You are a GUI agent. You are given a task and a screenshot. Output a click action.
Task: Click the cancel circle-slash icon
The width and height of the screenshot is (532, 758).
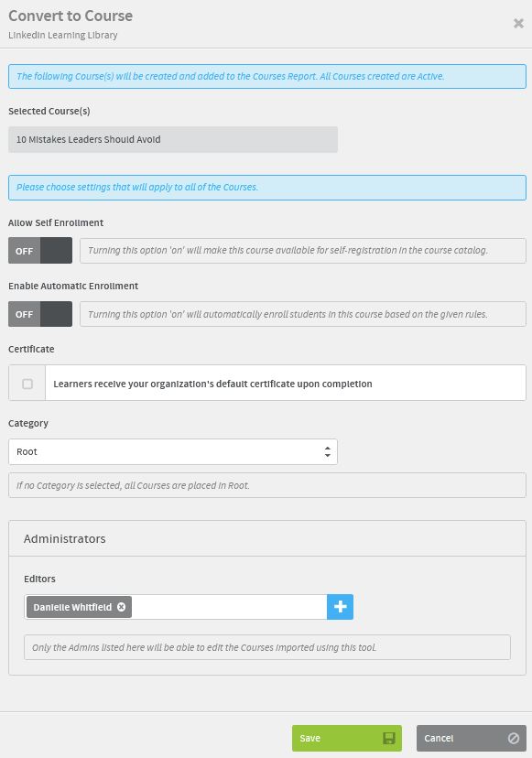coord(513,738)
